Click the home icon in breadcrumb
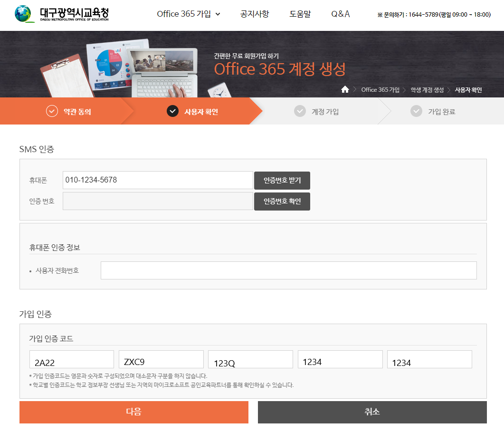This screenshot has height=432, width=504. 345,89
